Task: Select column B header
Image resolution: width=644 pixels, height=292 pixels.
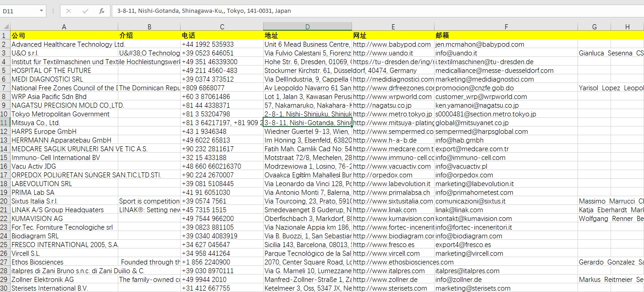Action: pyautogui.click(x=149, y=27)
